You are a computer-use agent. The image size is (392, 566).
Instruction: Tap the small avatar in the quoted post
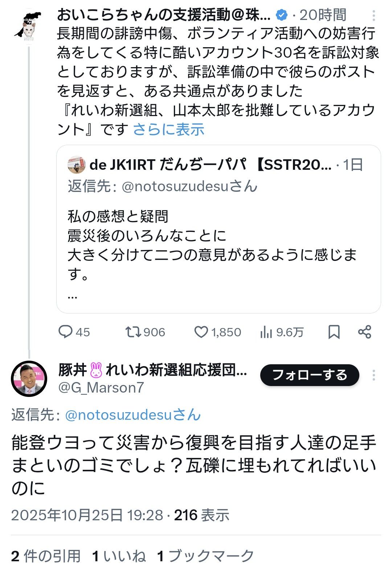pyautogui.click(x=76, y=165)
